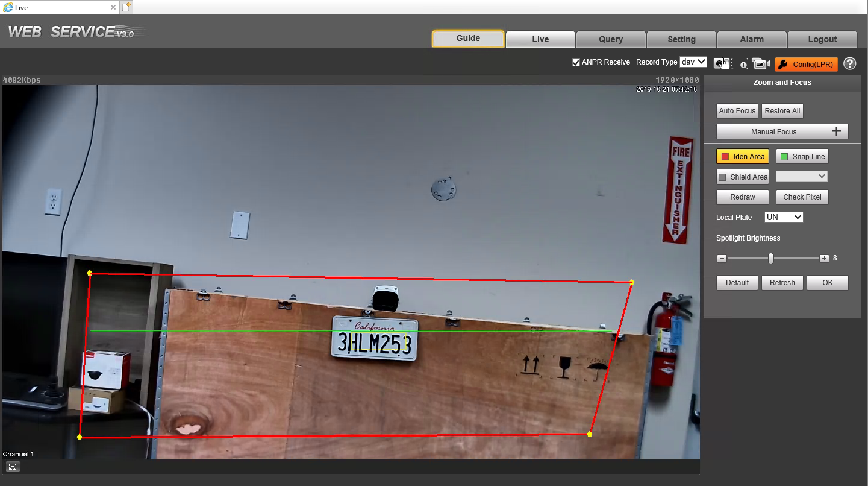Viewport: 868px width, 486px height.
Task: Select the Snap Line drawing mode
Action: [x=802, y=157]
